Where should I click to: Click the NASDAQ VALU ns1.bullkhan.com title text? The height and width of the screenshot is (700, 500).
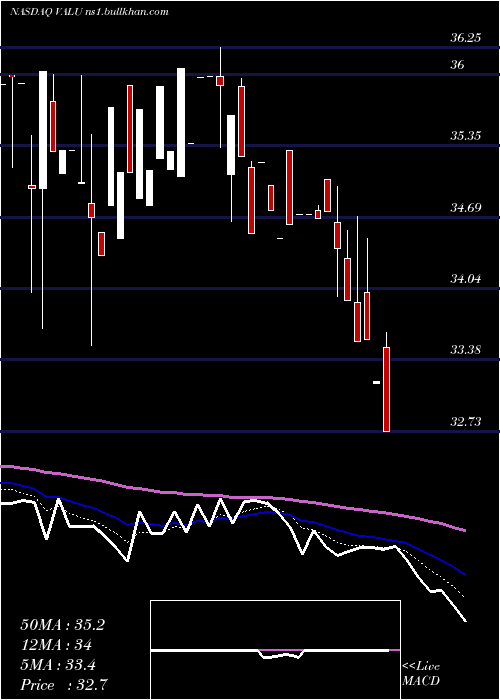point(89,12)
